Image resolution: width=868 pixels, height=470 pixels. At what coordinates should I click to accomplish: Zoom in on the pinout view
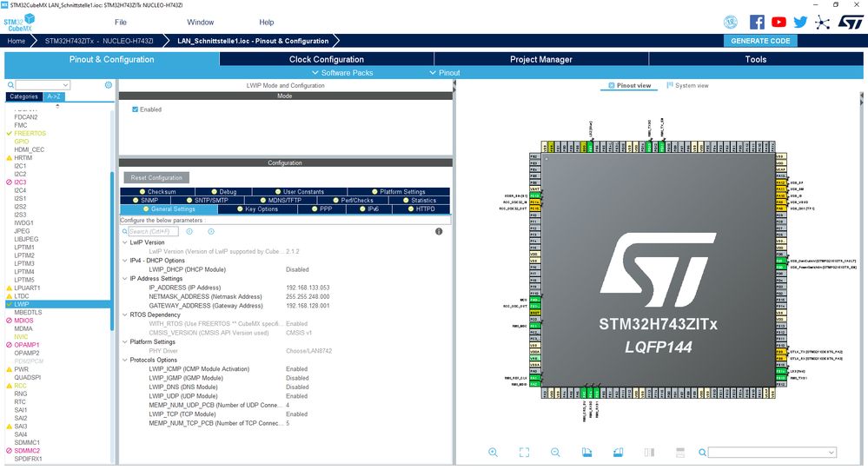[x=493, y=453]
